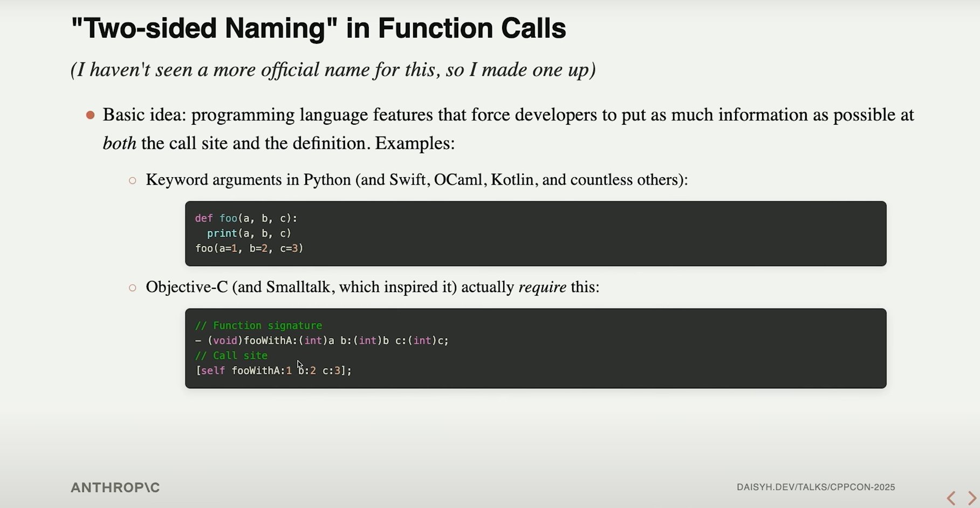The height and width of the screenshot is (508, 980).
Task: Click the '// Function signature' comment
Action: [x=258, y=326]
